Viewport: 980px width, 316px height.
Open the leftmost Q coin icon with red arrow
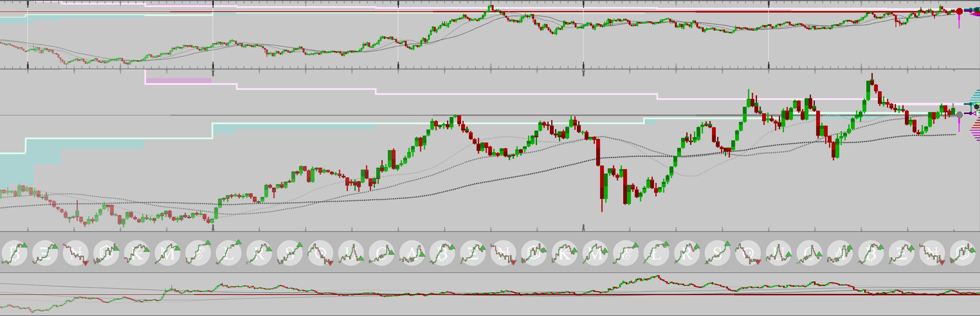pyautogui.click(x=321, y=253)
